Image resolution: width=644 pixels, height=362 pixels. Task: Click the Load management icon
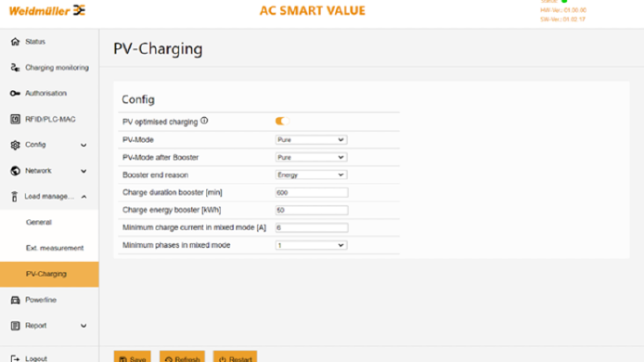(14, 197)
